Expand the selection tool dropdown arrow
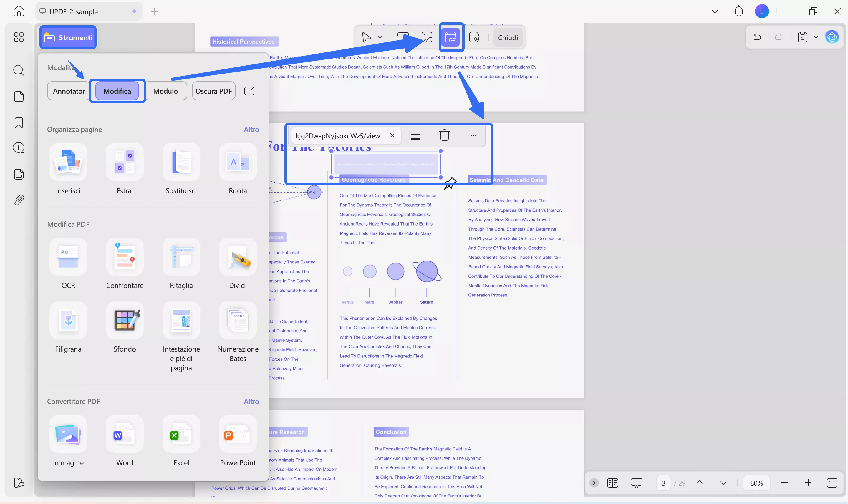 379,37
